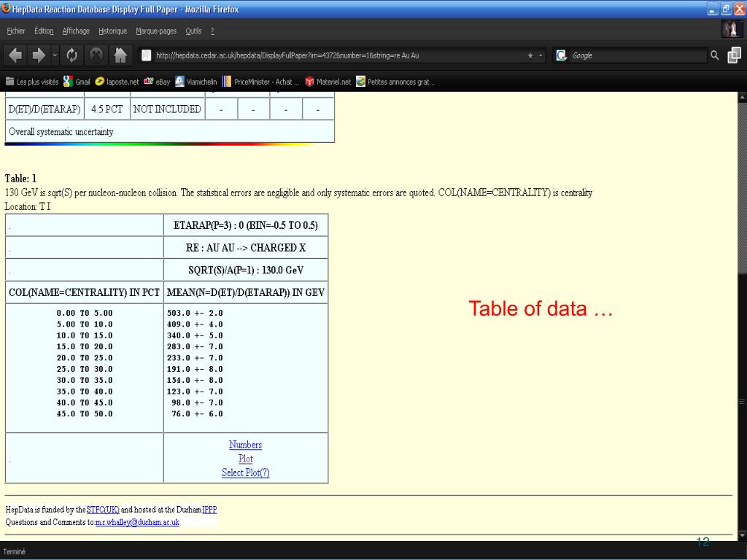Open the Materiel.net bookmark
Viewport: 747px width, 560px height.
click(x=328, y=82)
